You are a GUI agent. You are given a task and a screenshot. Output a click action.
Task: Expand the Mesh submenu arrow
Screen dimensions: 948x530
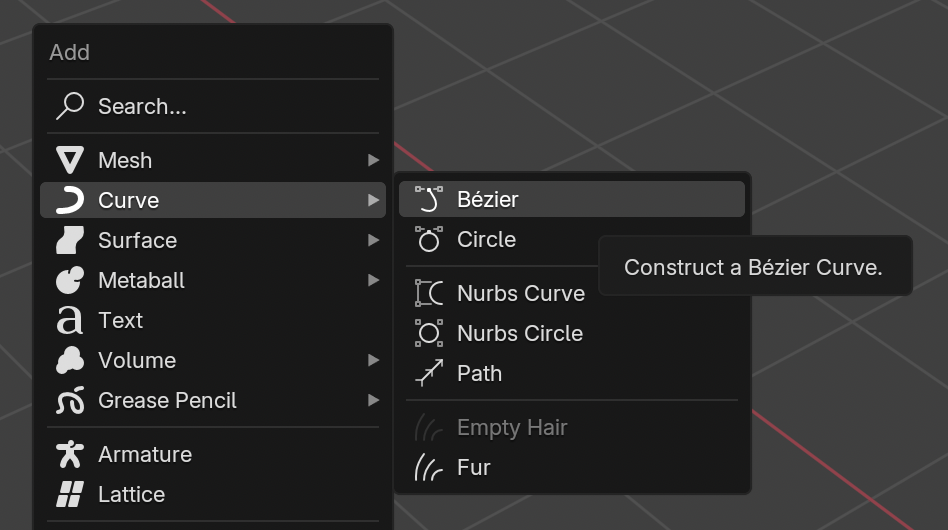point(374,160)
